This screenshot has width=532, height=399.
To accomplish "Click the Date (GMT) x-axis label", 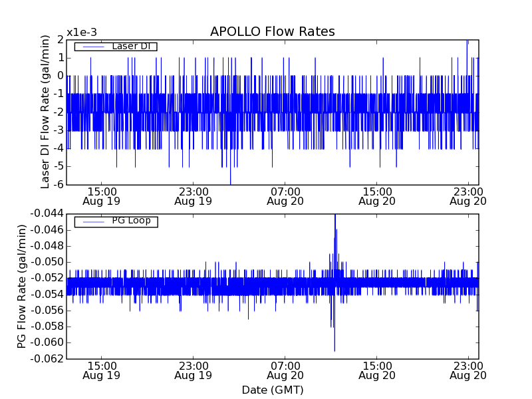I will click(x=272, y=390).
